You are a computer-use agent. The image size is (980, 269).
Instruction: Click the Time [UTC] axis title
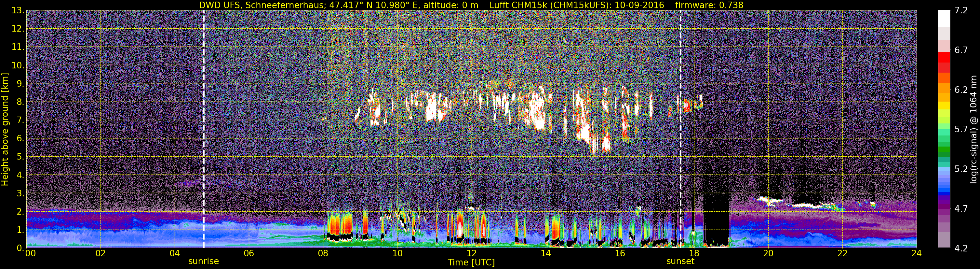[x=471, y=262]
